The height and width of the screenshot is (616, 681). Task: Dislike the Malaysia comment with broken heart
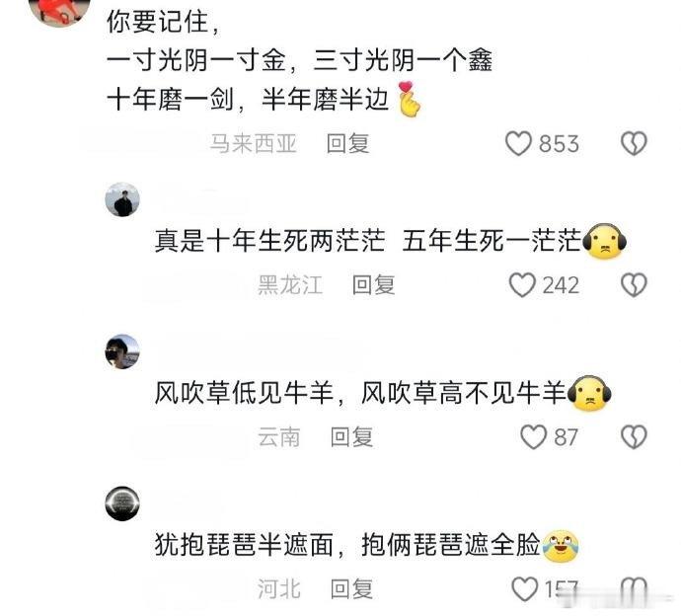click(x=634, y=144)
